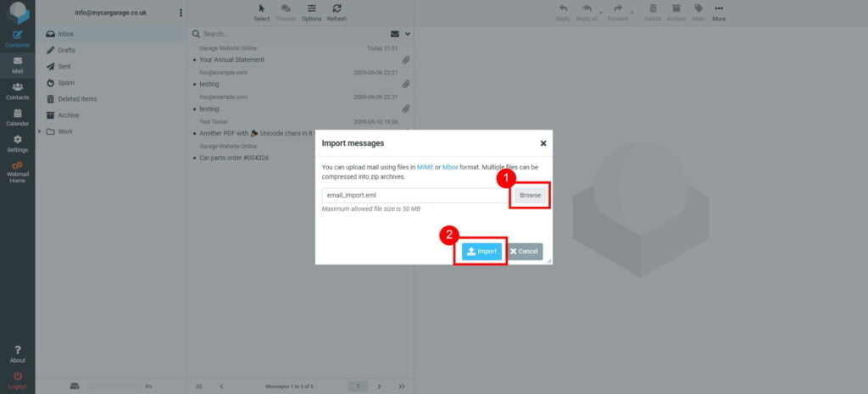868x394 pixels.
Task: Click Reply in the message toolbar
Action: (x=563, y=13)
